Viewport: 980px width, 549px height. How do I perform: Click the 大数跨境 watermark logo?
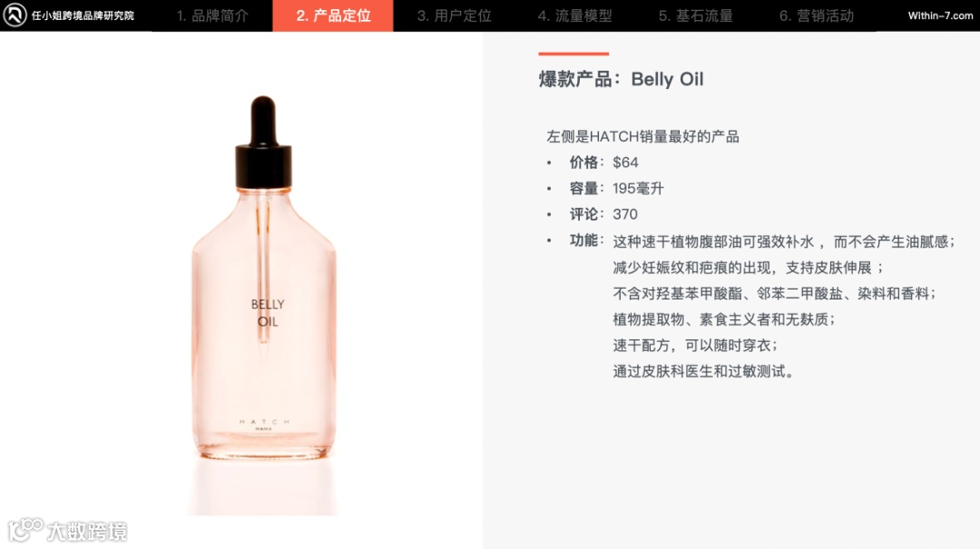[68, 530]
